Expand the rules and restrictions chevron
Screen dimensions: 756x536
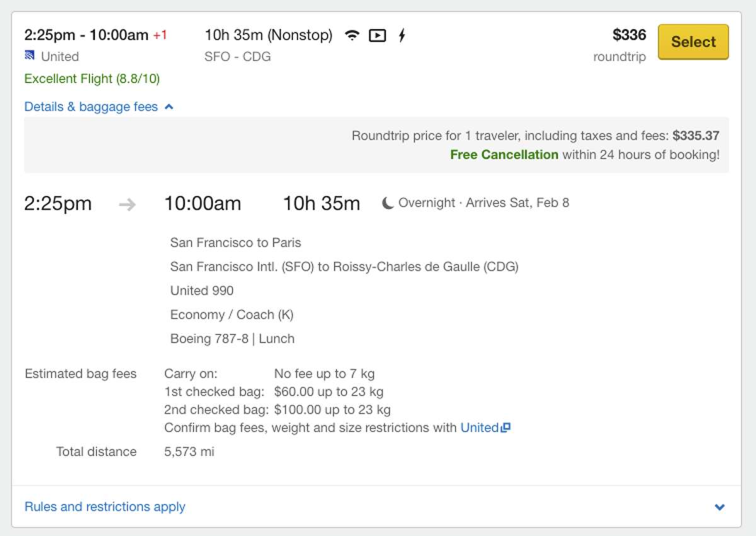[720, 507]
